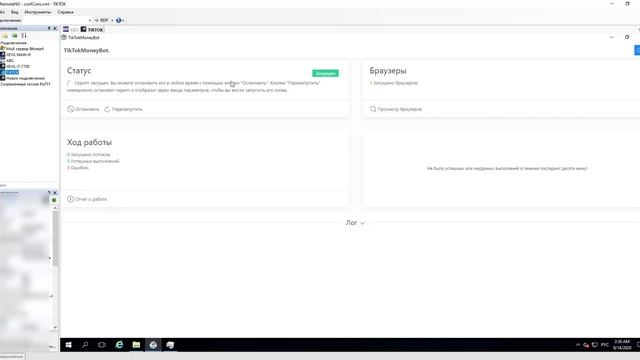This screenshot has width=640, height=360.
Task: Expand the Лог section chevron
Action: pos(362,223)
